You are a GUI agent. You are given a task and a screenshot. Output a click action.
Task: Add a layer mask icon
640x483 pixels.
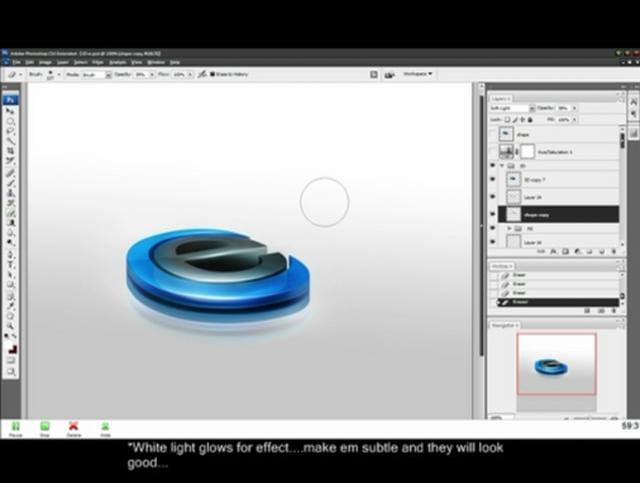(565, 252)
